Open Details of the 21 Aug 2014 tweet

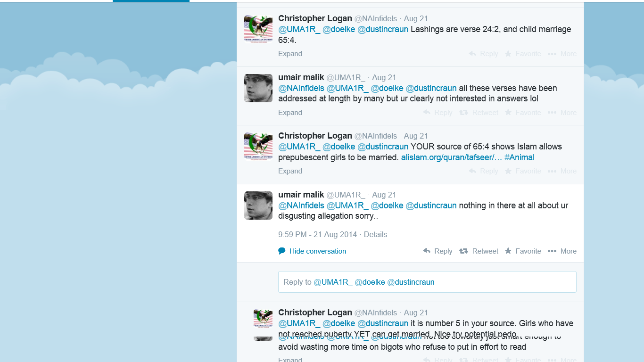375,234
